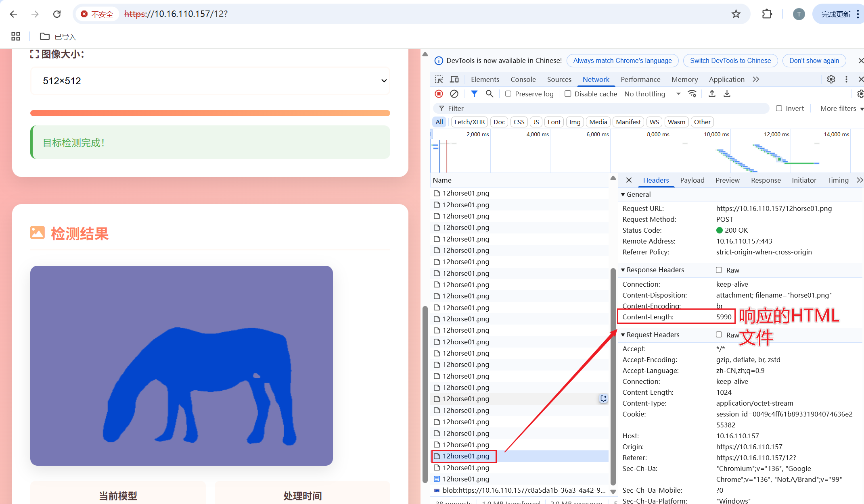The image size is (864, 504).
Task: Click the record network log icon
Action: coord(439,94)
